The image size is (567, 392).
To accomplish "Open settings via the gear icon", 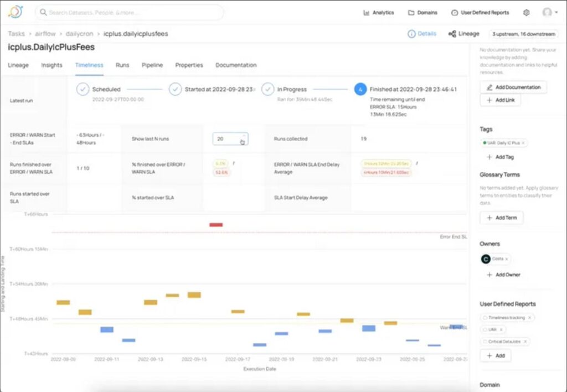I will click(526, 13).
